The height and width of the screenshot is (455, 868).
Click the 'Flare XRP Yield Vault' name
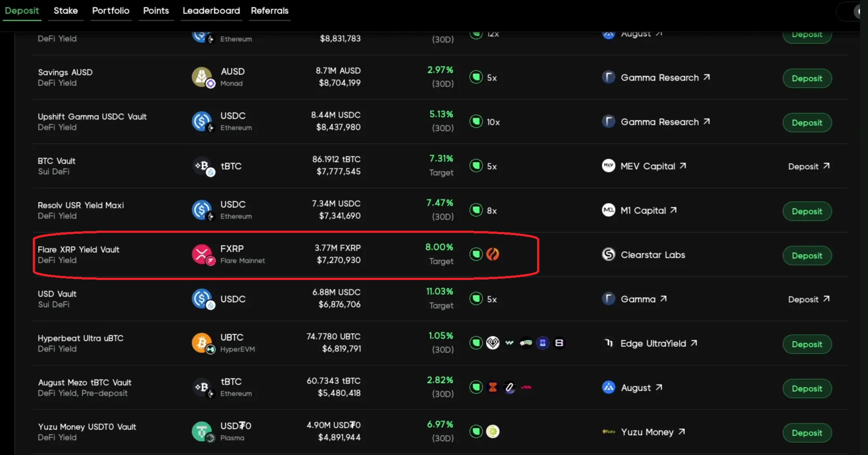79,249
